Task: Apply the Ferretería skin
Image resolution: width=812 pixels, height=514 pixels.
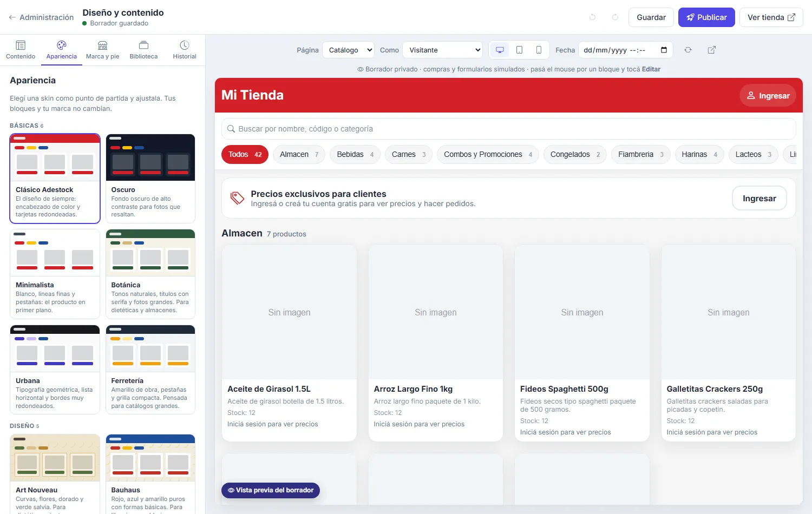Action: [x=150, y=370]
